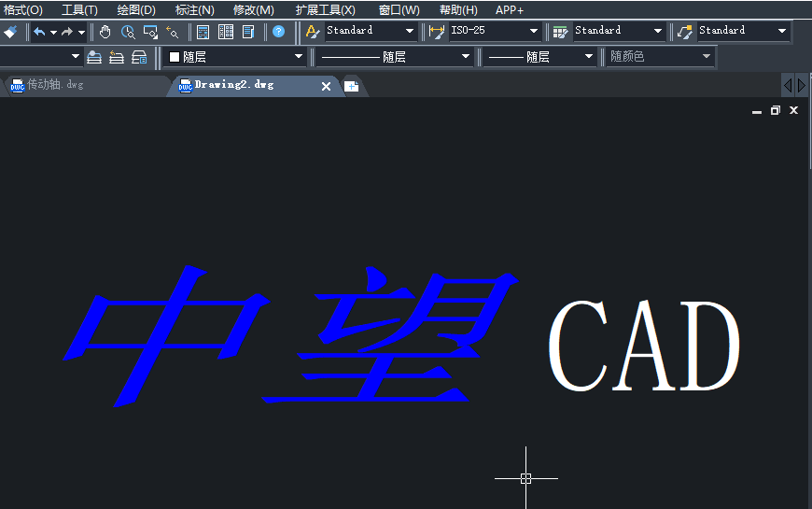Click the right tab-scroll arrow
This screenshot has height=509, width=812.
[801, 86]
